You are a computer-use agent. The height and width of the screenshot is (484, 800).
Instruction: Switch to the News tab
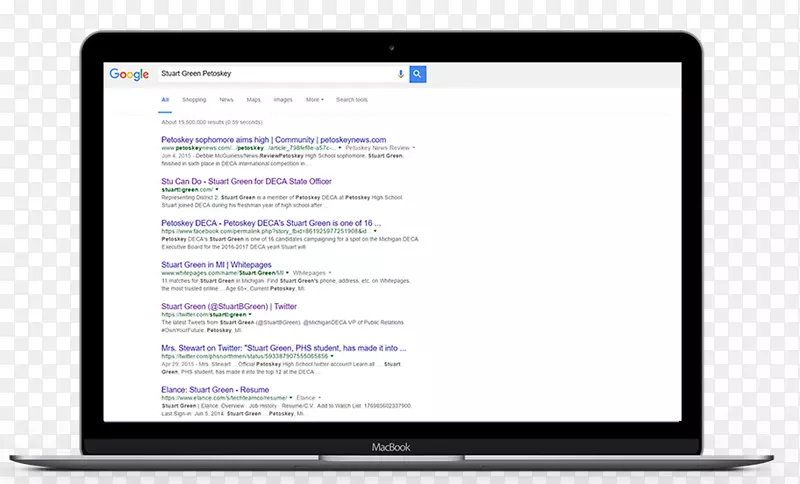tap(226, 100)
